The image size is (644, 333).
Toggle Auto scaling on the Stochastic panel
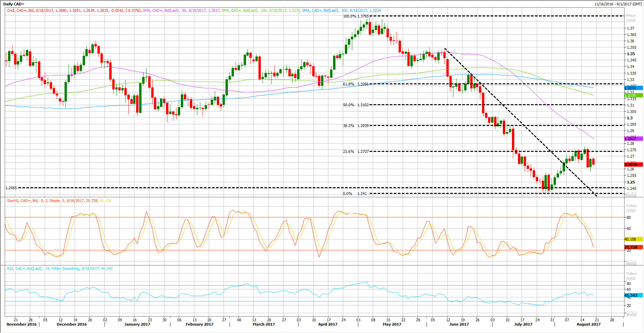click(x=631, y=263)
